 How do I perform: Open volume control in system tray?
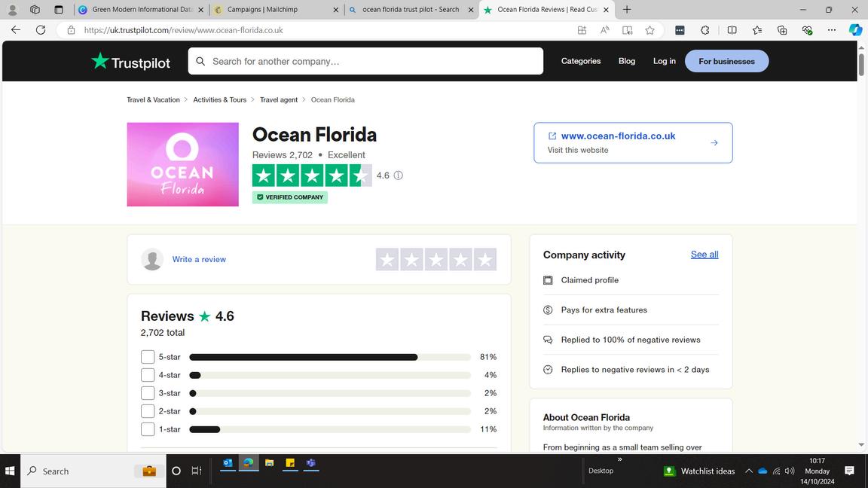click(790, 471)
